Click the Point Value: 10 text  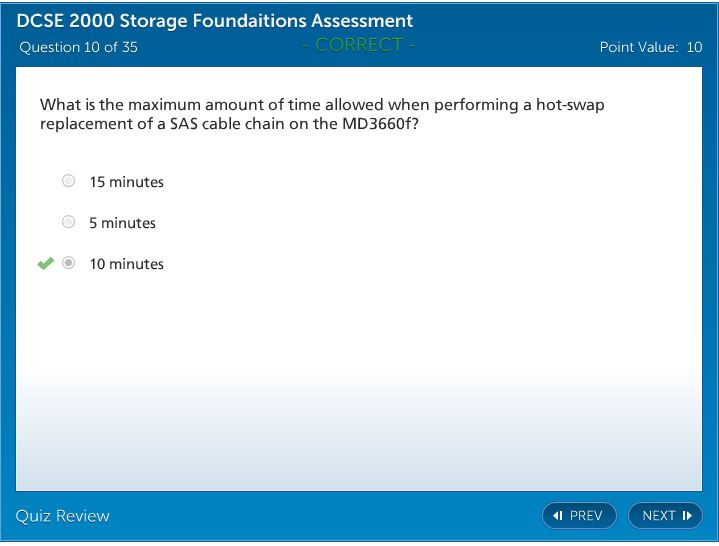650,47
